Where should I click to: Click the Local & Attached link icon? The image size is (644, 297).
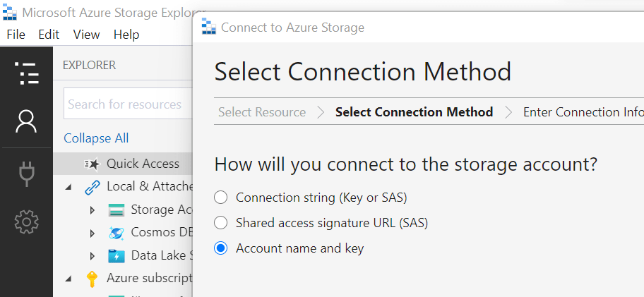tap(93, 187)
